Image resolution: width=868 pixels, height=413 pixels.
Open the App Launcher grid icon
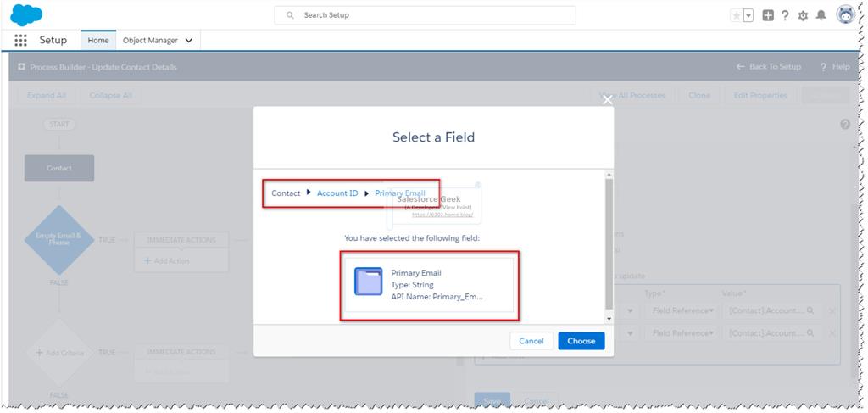coord(20,41)
